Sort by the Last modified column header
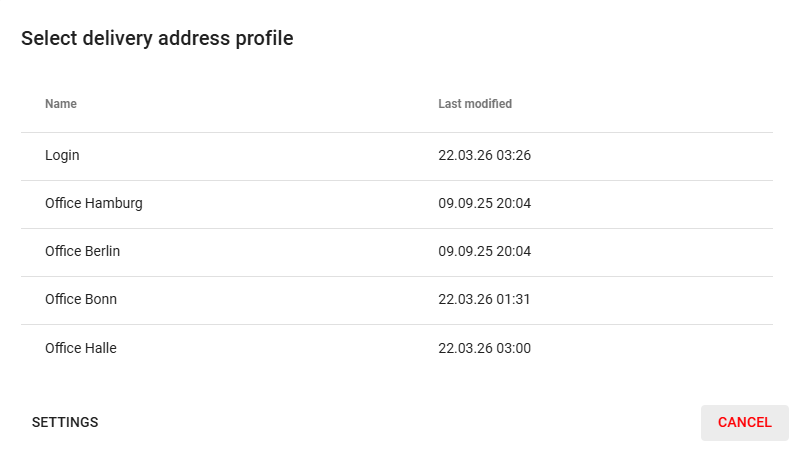 pos(475,104)
